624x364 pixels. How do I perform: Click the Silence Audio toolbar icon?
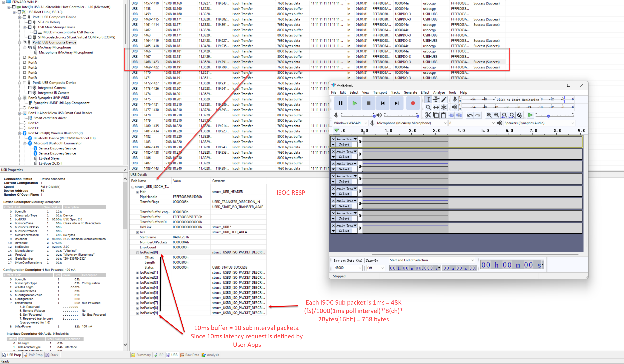[x=459, y=115]
